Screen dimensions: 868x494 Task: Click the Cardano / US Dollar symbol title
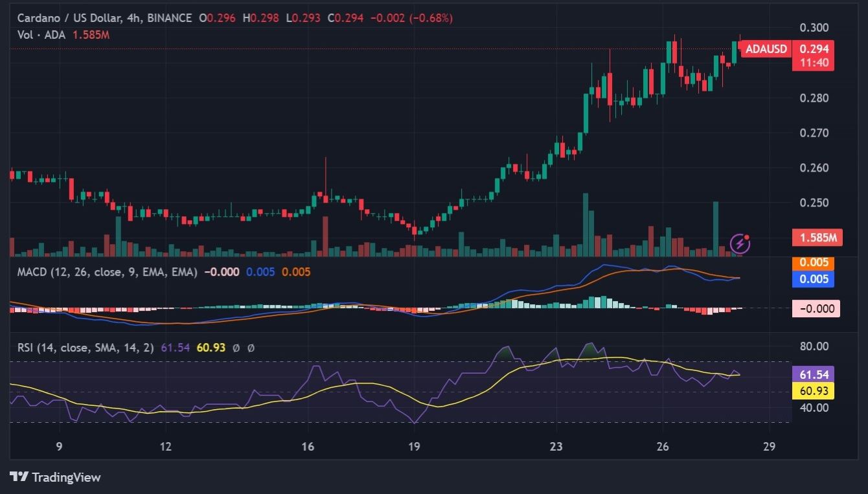point(71,18)
